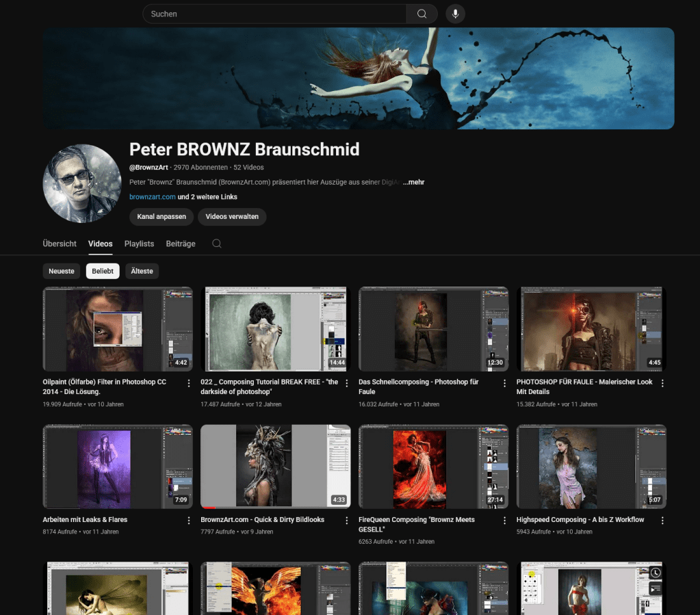Switch to the Playlists tab
The image size is (700, 615).
click(139, 244)
